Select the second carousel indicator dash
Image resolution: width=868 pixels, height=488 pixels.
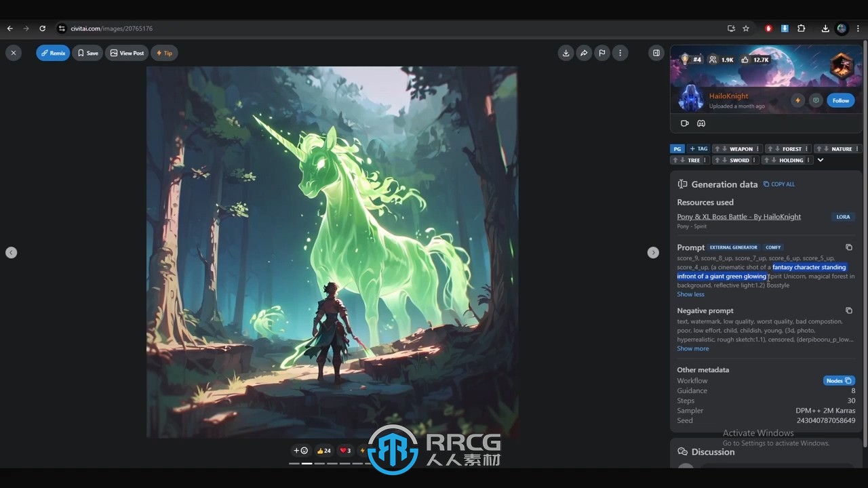[307, 464]
